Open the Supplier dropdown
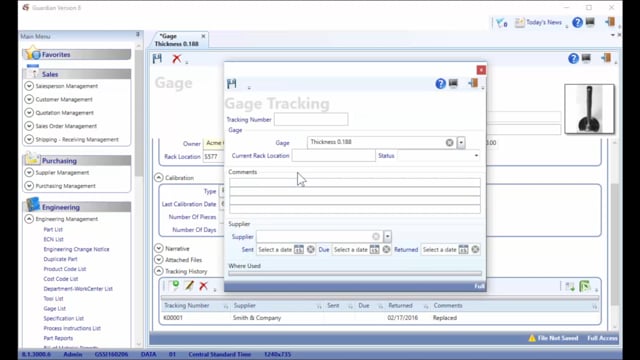The width and height of the screenshot is (640, 360). coord(387,236)
